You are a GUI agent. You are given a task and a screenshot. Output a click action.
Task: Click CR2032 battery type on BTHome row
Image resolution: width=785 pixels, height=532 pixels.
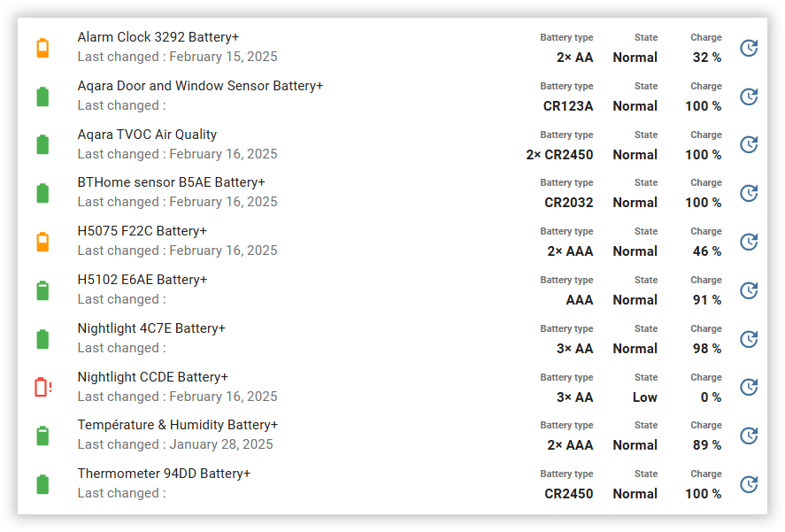[x=568, y=203]
